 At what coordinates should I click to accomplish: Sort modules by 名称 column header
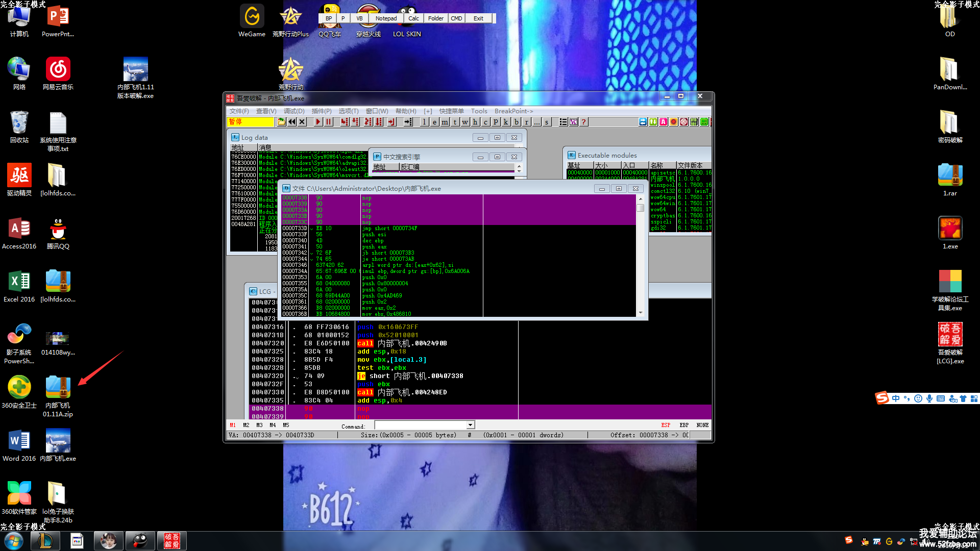click(x=663, y=165)
